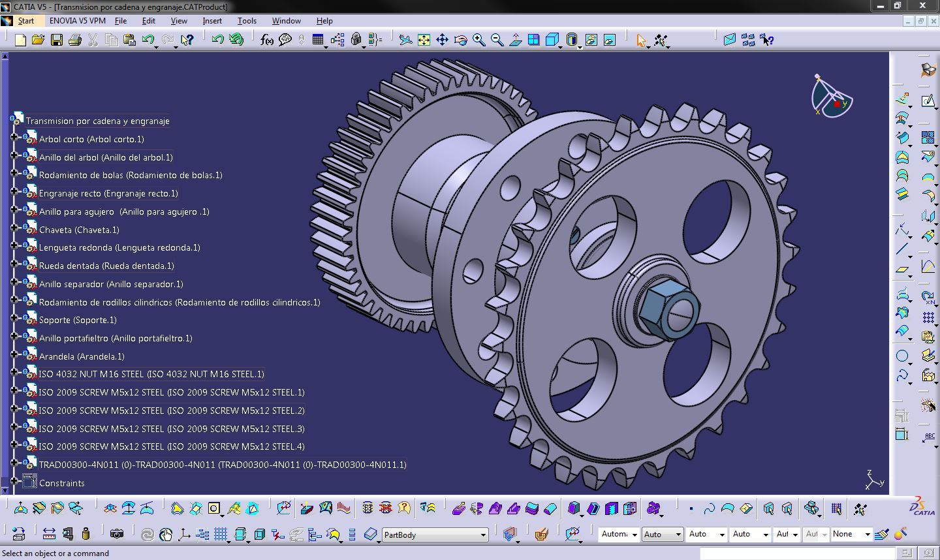940x560 pixels.
Task: Open the Tools menu
Action: (x=247, y=21)
